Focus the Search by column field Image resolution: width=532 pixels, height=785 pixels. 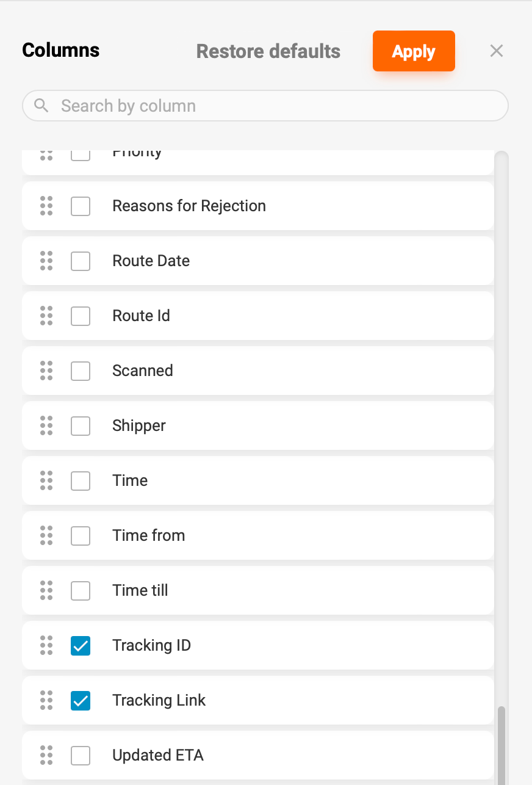point(275,106)
